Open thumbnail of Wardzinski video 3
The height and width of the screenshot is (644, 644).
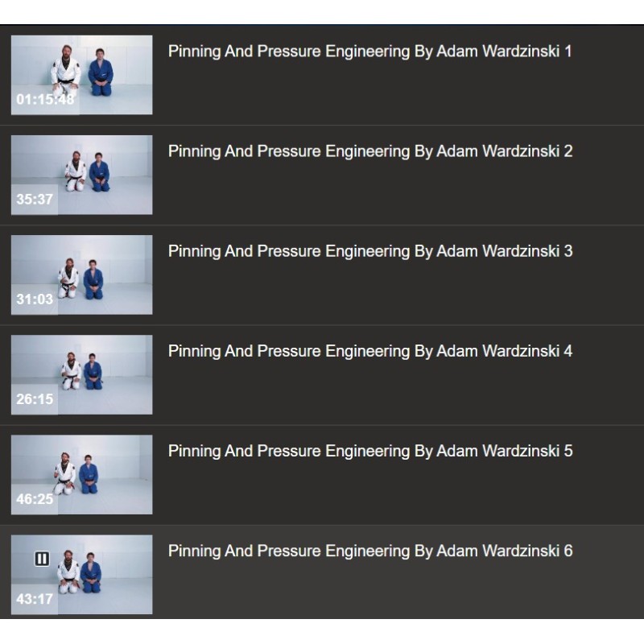(x=82, y=275)
